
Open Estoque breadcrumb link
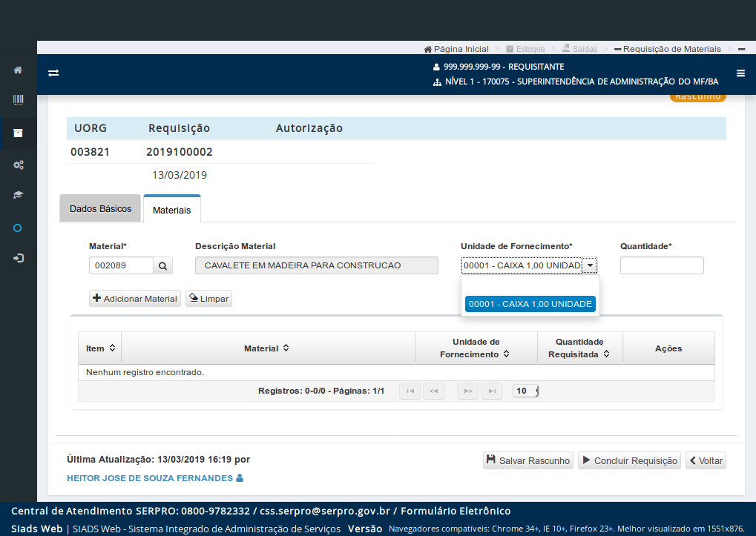pos(525,49)
